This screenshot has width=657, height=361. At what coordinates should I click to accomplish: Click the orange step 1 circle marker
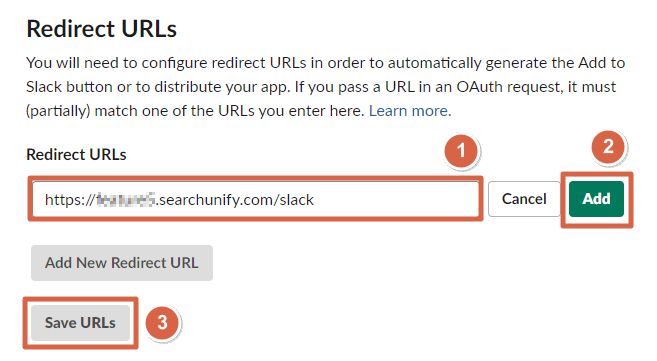point(461,151)
